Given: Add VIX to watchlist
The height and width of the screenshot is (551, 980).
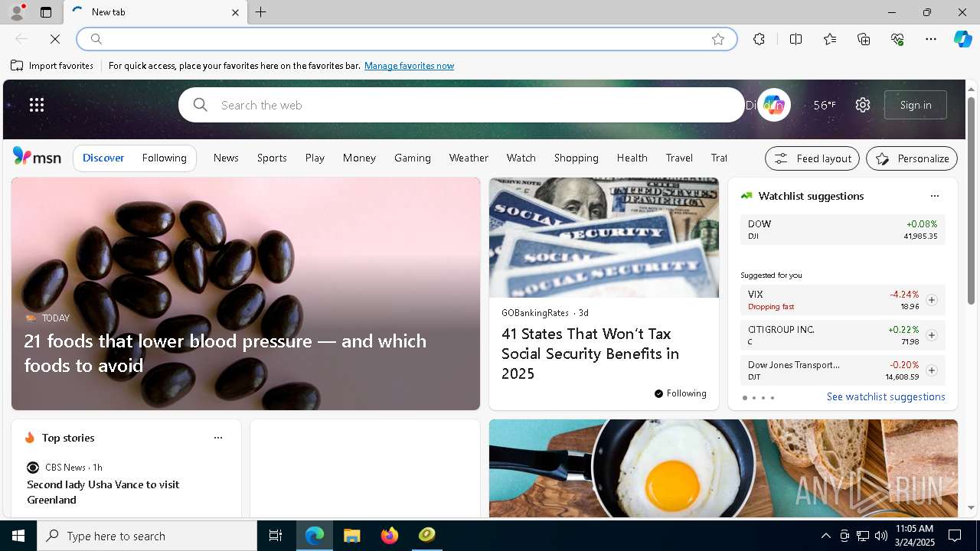Looking at the screenshot, I should [932, 300].
